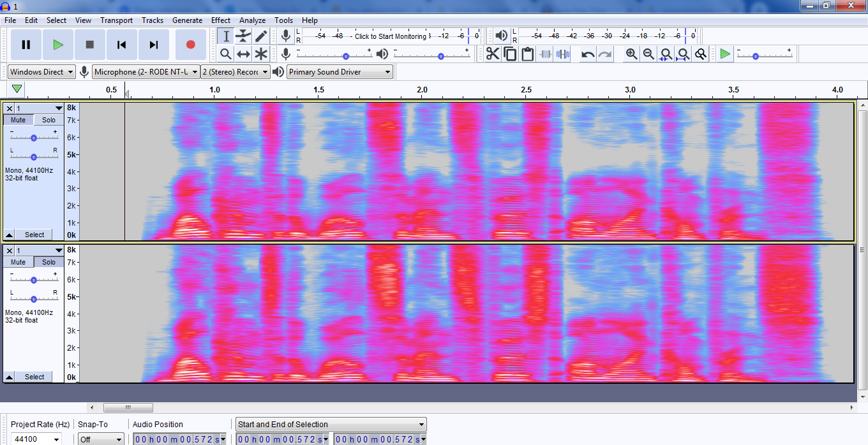Click the Silence Audio icon

562,54
